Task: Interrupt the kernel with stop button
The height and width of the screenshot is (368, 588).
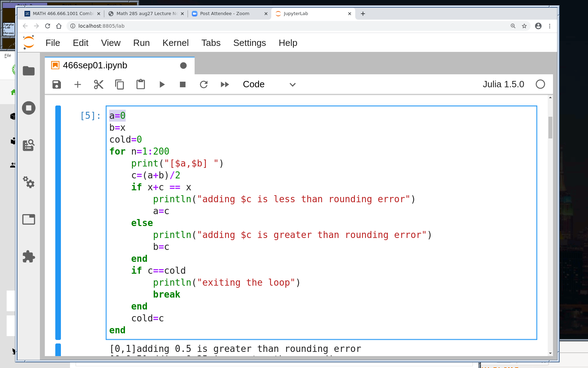Action: (183, 84)
